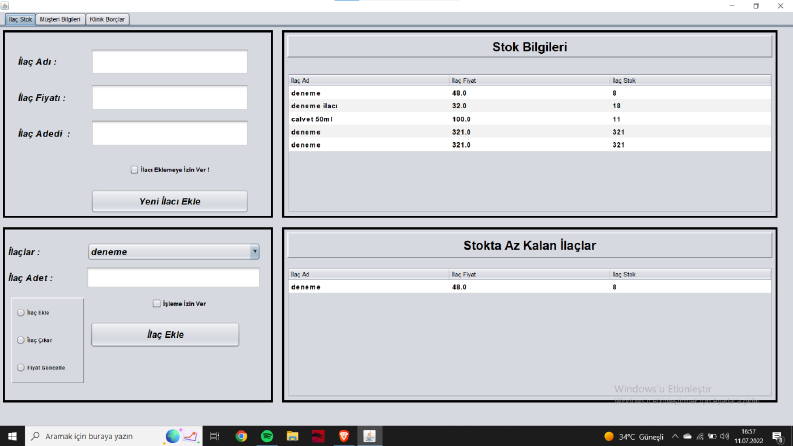Open the Windows Start menu
Image resolution: width=793 pixels, height=446 pixels.
[12, 436]
